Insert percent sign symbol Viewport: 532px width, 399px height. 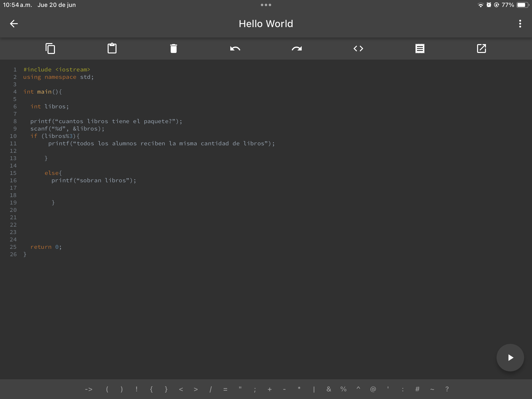click(x=343, y=389)
